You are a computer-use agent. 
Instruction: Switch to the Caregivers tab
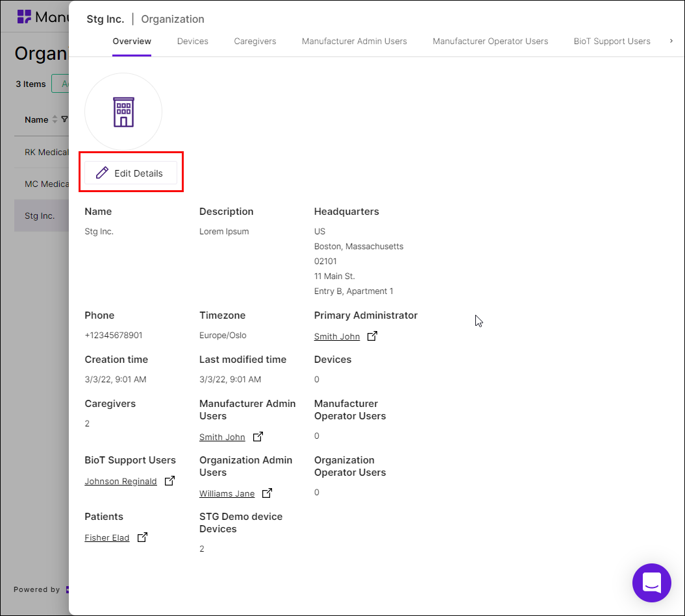coord(255,41)
